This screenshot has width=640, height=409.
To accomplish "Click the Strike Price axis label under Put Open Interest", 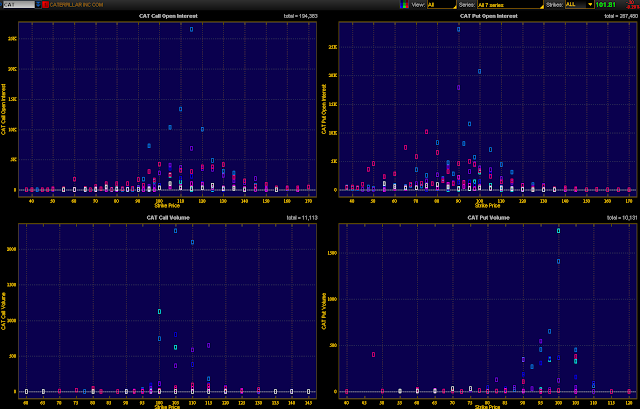I will (x=487, y=205).
